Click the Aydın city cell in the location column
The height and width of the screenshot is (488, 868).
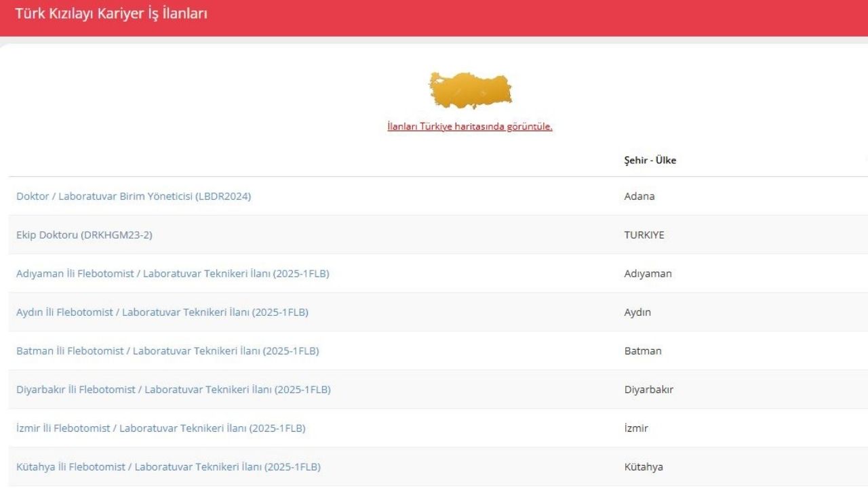coord(637,312)
